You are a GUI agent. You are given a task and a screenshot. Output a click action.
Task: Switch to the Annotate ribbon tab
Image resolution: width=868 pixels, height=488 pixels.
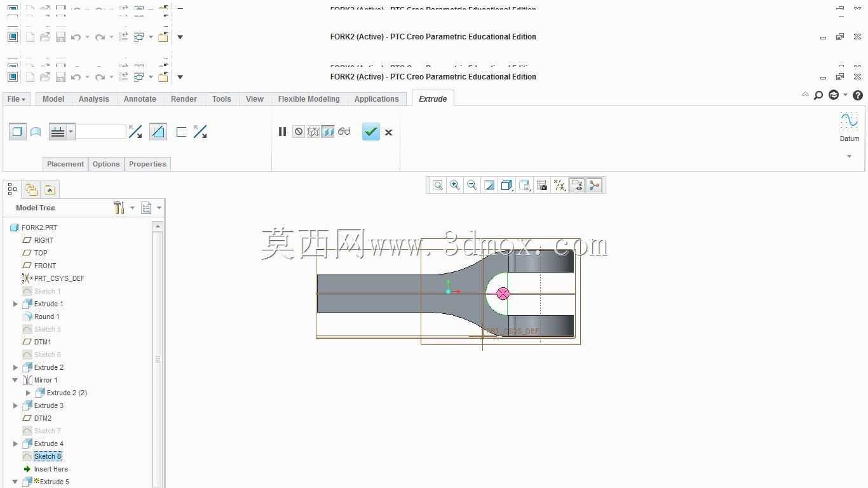140,99
